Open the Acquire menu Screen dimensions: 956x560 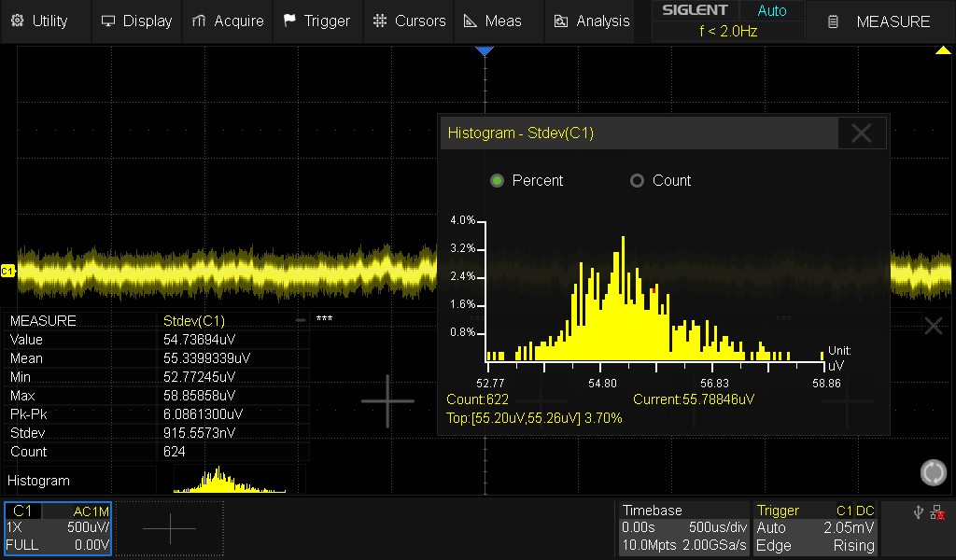click(x=228, y=21)
